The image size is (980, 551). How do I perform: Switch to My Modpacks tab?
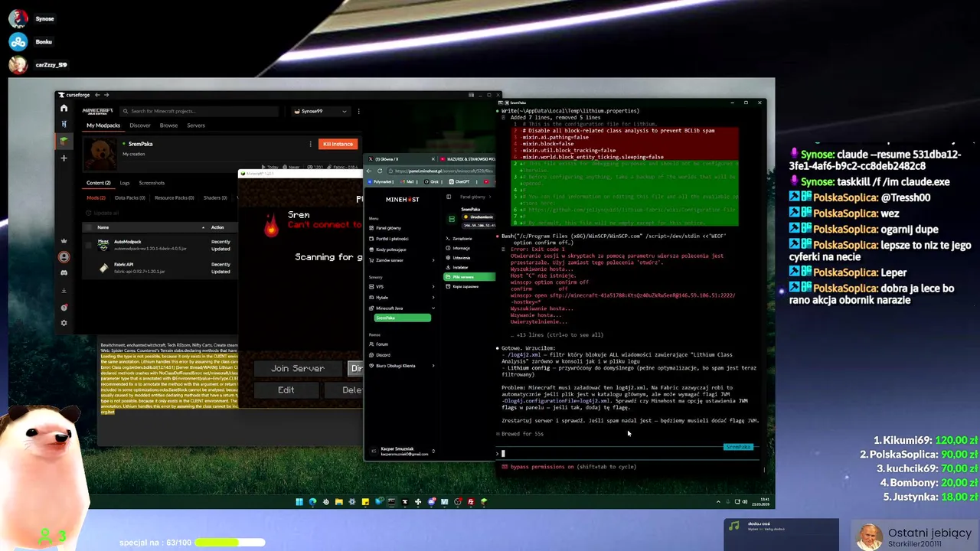click(x=103, y=126)
